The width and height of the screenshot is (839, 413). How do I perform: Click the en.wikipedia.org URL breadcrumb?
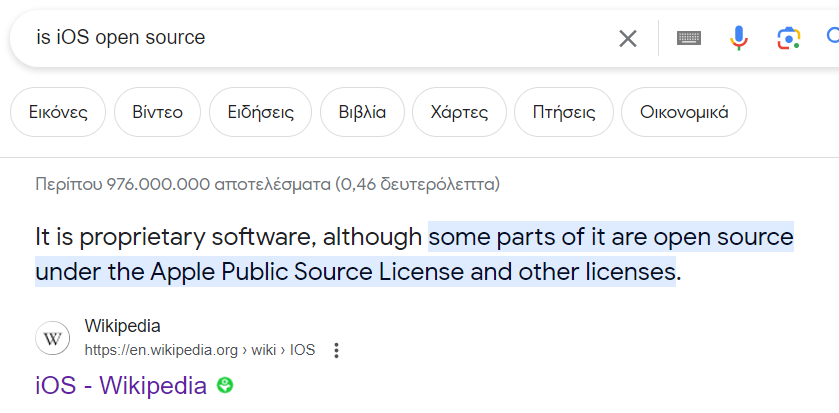point(200,350)
